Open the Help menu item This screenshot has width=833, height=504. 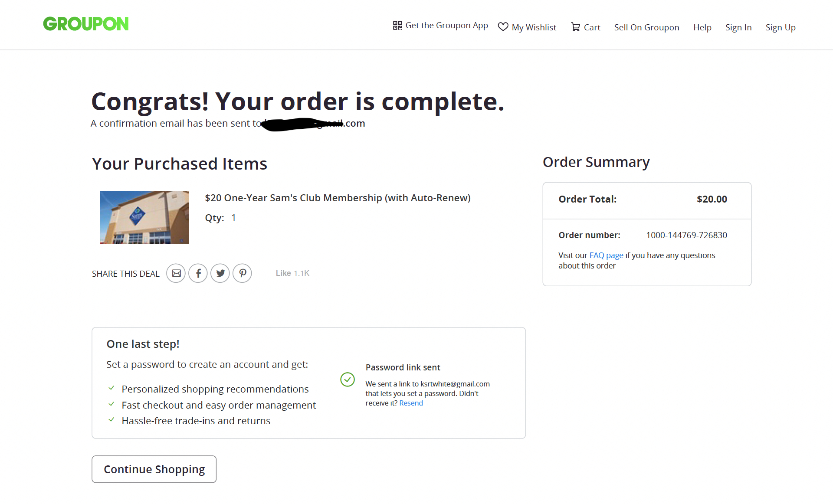702,27
